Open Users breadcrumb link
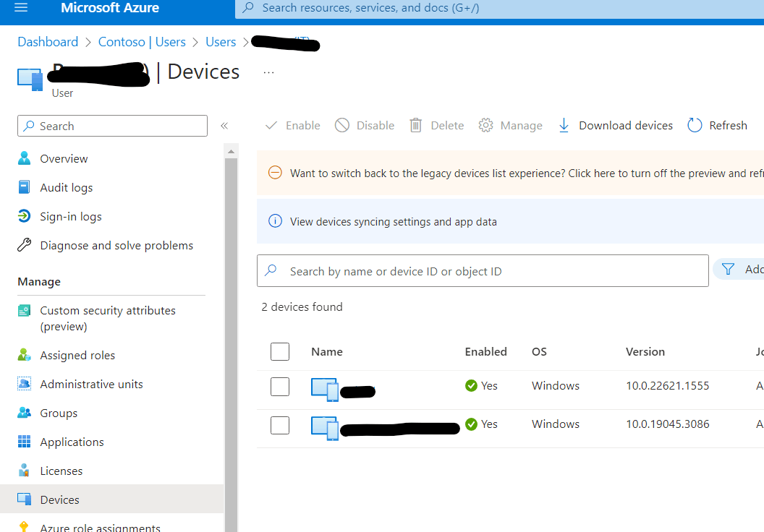The width and height of the screenshot is (764, 532). click(221, 42)
